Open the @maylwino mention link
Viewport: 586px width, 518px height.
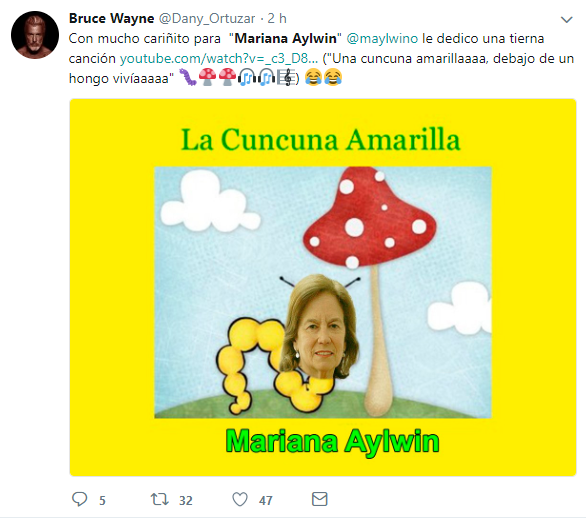coord(382,38)
